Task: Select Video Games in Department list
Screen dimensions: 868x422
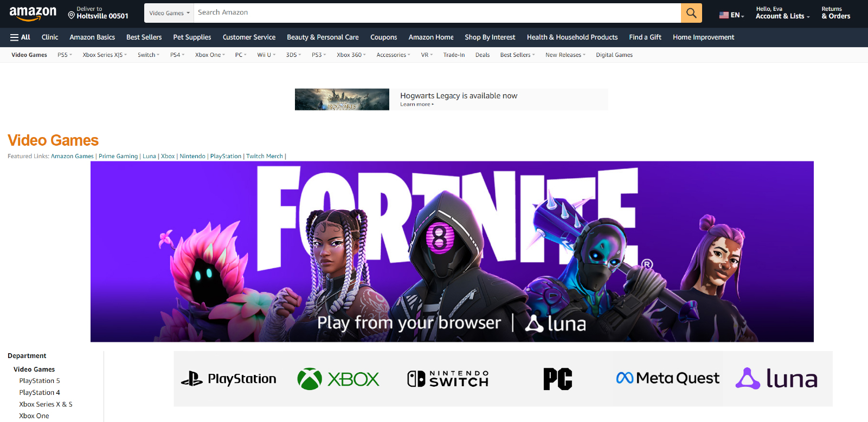Action: (34, 369)
